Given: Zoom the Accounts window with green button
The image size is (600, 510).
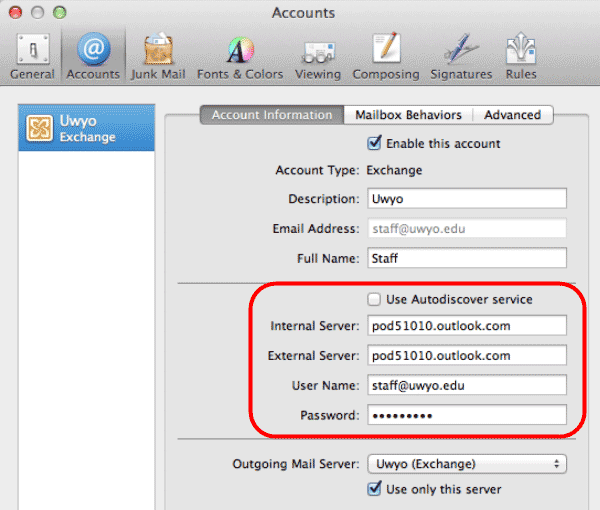Looking at the screenshot, I should pyautogui.click(x=60, y=13).
